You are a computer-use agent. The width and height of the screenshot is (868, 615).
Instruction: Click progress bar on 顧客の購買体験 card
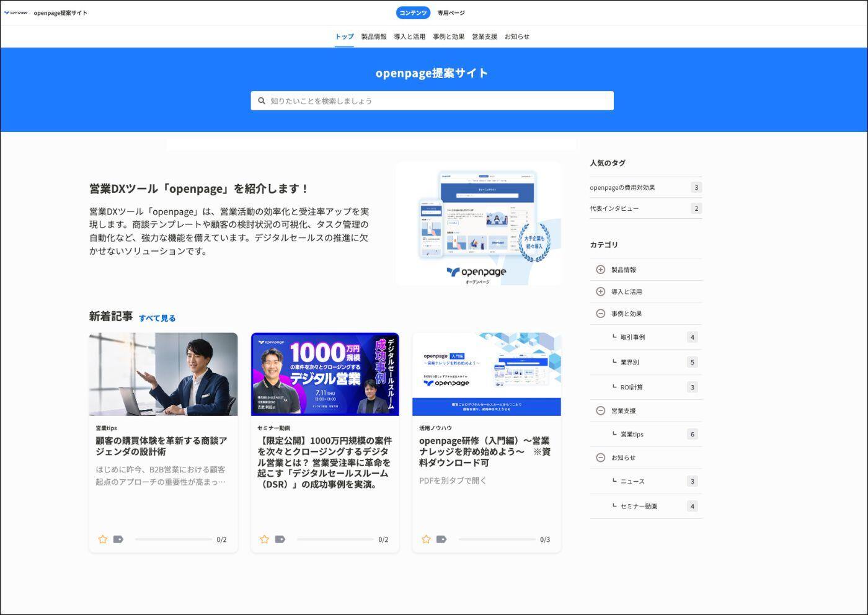(x=174, y=539)
